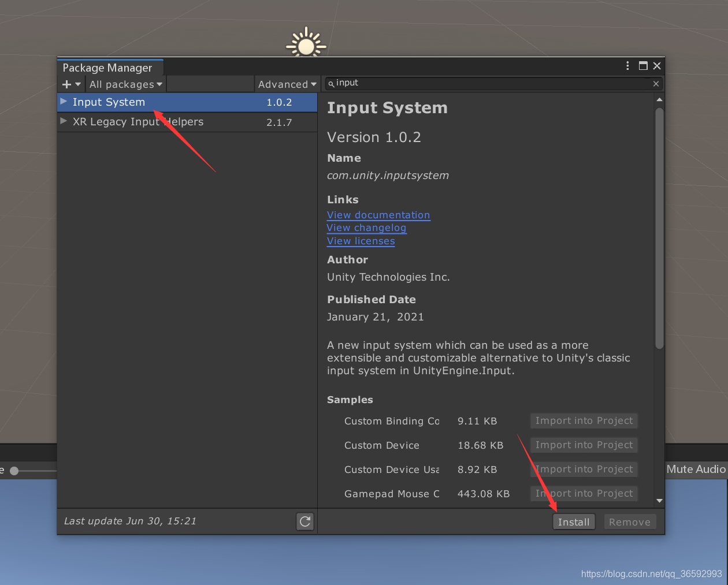This screenshot has height=585, width=728.
Task: Click the 9.11 KB sample size
Action: click(477, 421)
